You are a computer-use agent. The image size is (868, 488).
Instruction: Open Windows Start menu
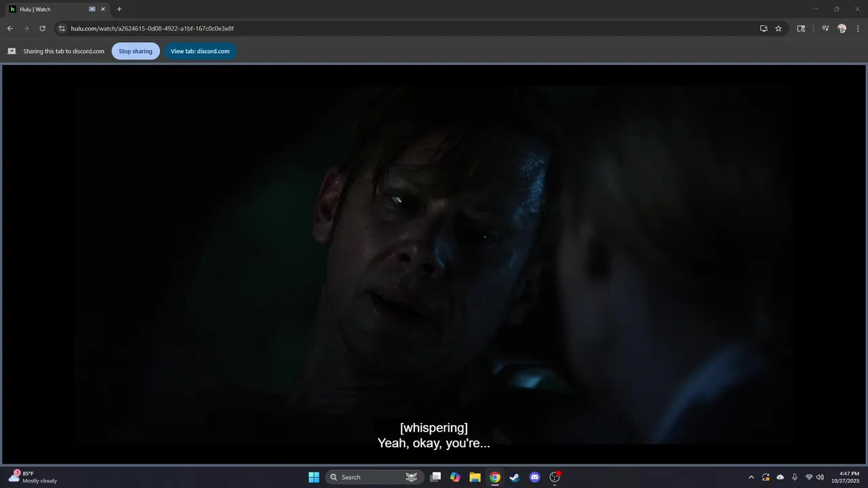click(x=314, y=477)
